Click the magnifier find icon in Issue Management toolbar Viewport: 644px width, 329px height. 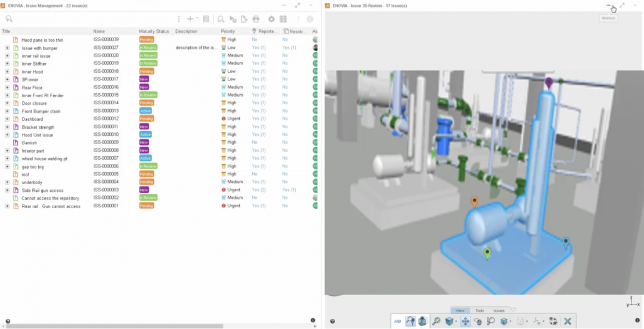pos(221,19)
